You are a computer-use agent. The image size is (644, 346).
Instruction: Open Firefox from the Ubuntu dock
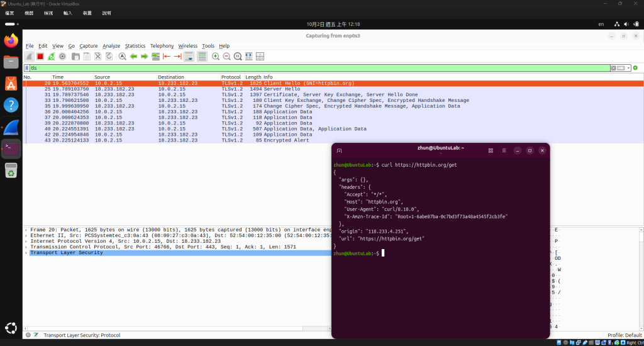pos(11,41)
